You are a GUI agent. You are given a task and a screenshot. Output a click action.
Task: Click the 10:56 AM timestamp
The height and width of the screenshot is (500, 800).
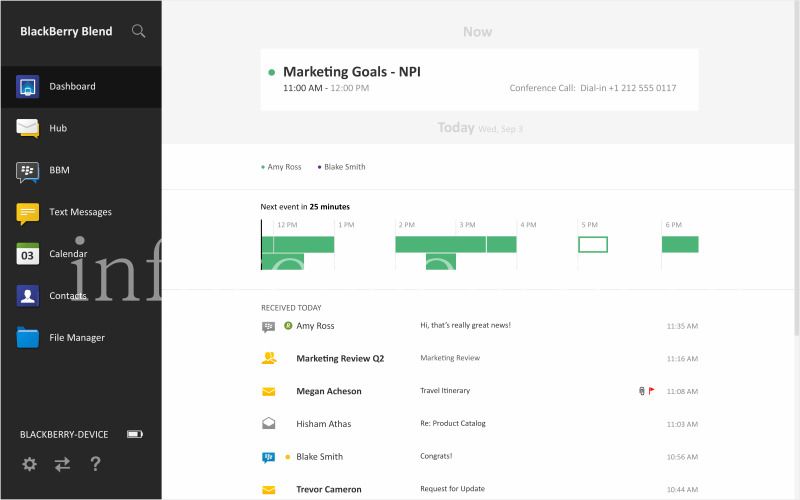[x=682, y=457]
